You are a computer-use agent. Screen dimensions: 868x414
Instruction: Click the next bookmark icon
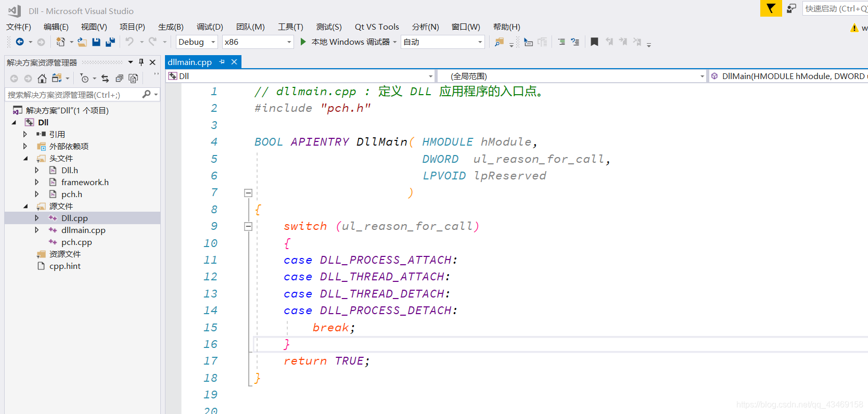coord(623,42)
